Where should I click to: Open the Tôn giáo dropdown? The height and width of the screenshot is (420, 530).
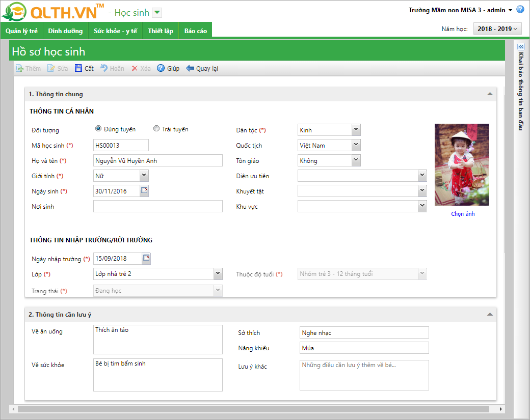tap(356, 160)
